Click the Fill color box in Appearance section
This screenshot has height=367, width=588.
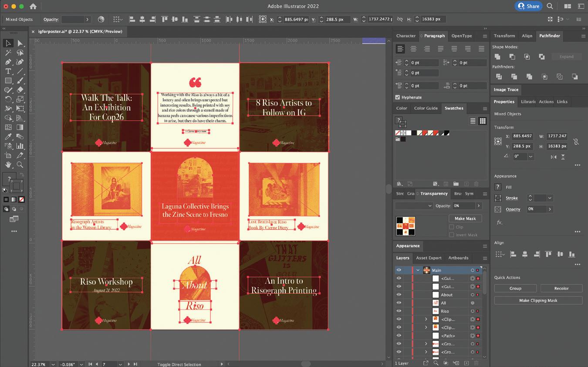(x=498, y=187)
